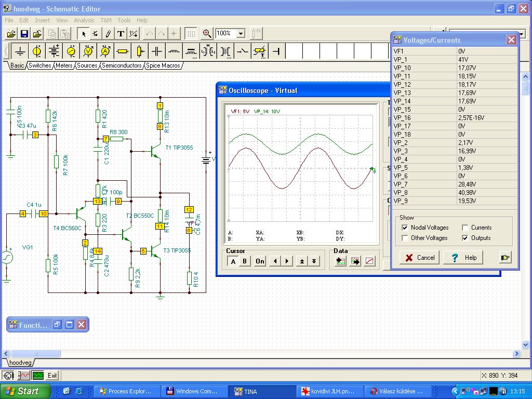Viewport: 532px width, 399px height.
Task: Move oscilloscope cursor right
Action: coord(287,261)
